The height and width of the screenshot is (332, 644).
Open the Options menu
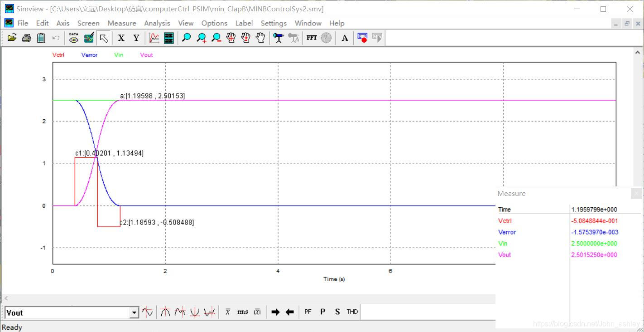tap(214, 23)
